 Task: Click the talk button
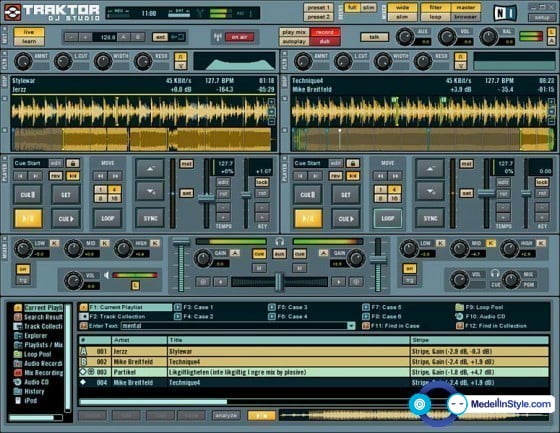point(374,37)
